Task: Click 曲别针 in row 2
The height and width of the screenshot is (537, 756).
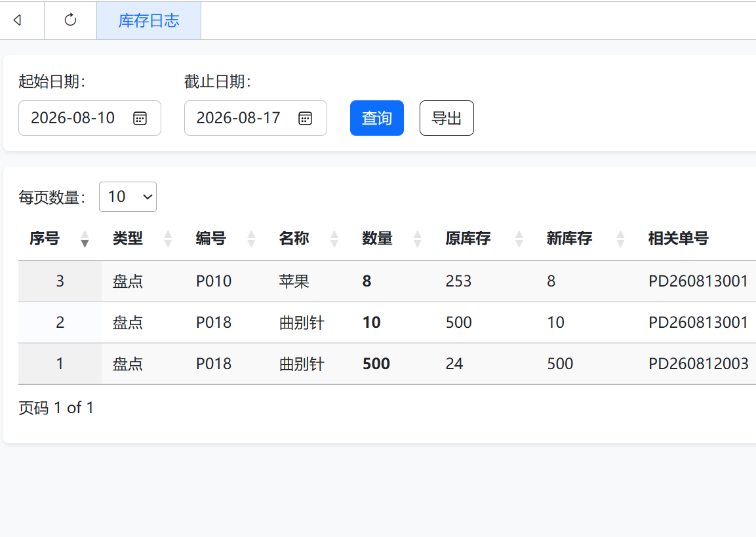Action: tap(302, 323)
